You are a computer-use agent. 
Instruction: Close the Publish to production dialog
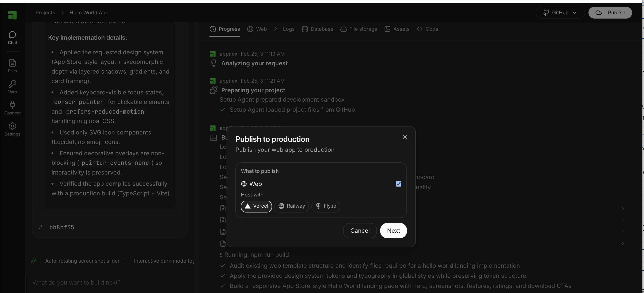click(405, 137)
